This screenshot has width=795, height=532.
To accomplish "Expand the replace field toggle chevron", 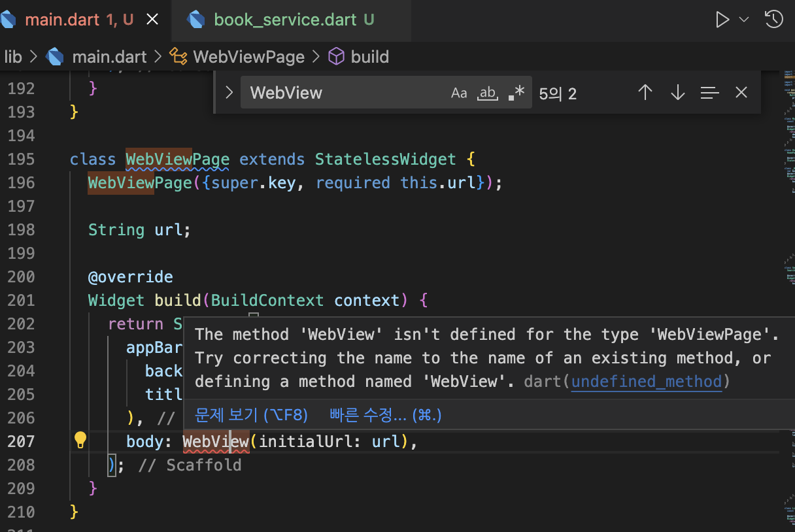I will coord(229,93).
